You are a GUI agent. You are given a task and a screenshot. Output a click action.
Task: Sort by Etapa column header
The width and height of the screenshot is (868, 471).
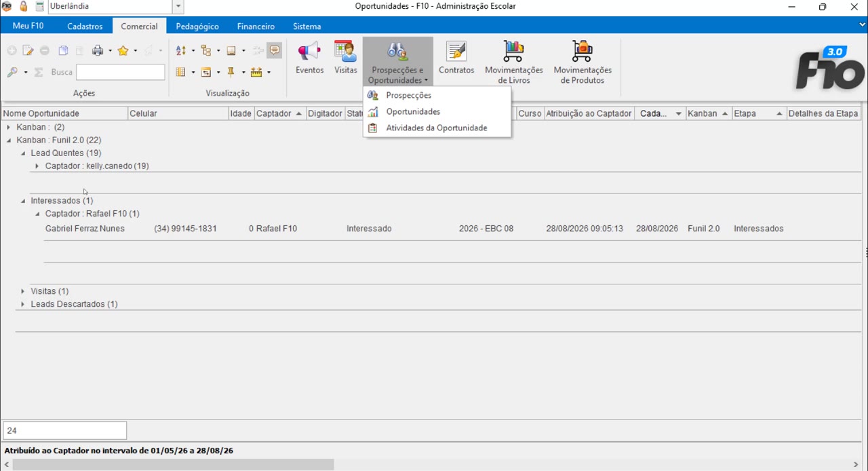(x=759, y=113)
